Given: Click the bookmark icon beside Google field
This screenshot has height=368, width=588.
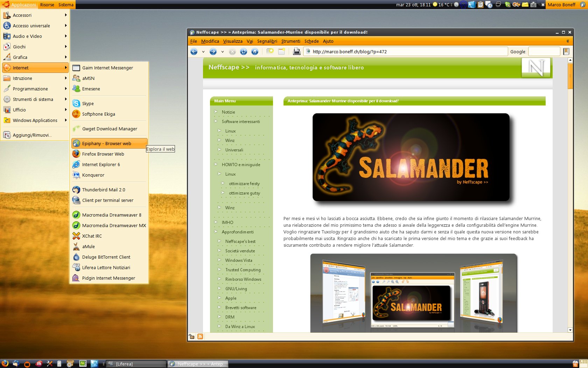Looking at the screenshot, I should pyautogui.click(x=566, y=52).
